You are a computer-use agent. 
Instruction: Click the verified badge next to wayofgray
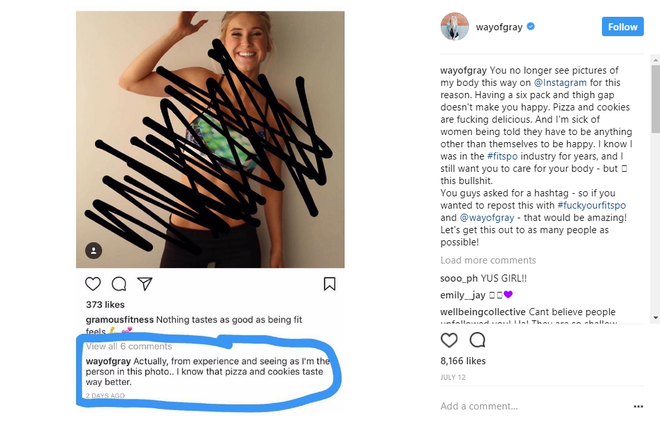click(x=531, y=27)
